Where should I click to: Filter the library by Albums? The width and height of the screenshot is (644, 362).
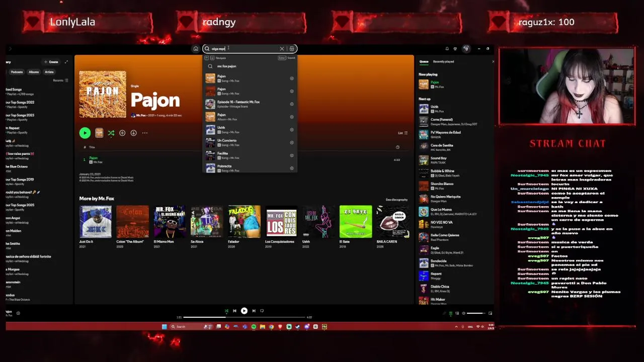(34, 72)
